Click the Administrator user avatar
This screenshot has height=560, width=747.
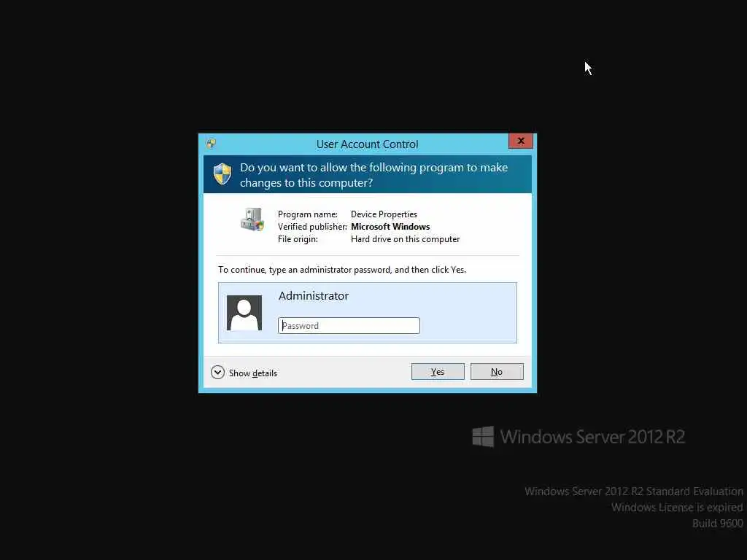pos(244,313)
